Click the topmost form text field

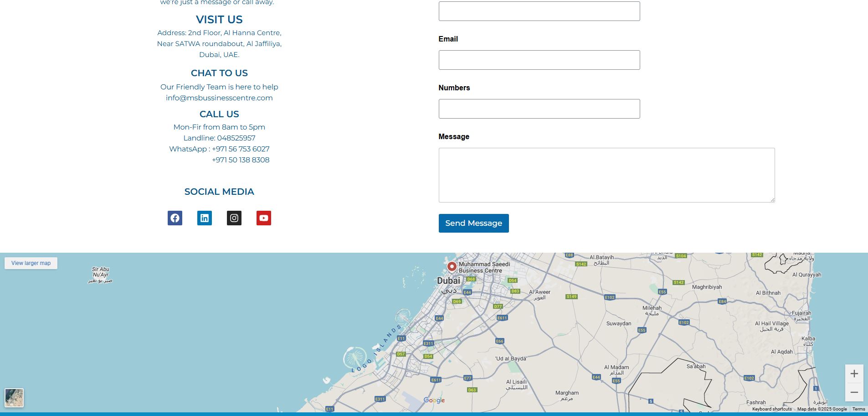[x=539, y=11]
